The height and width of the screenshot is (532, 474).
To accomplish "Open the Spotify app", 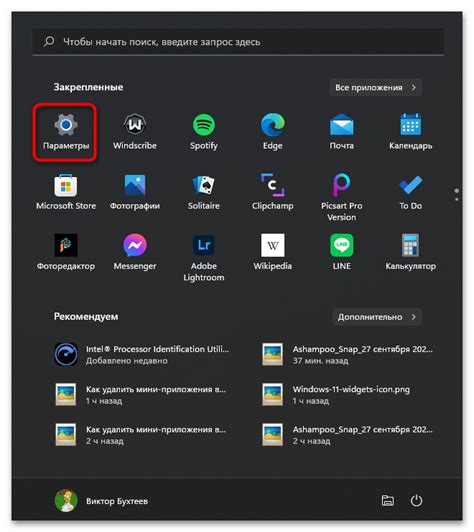I will (x=204, y=132).
